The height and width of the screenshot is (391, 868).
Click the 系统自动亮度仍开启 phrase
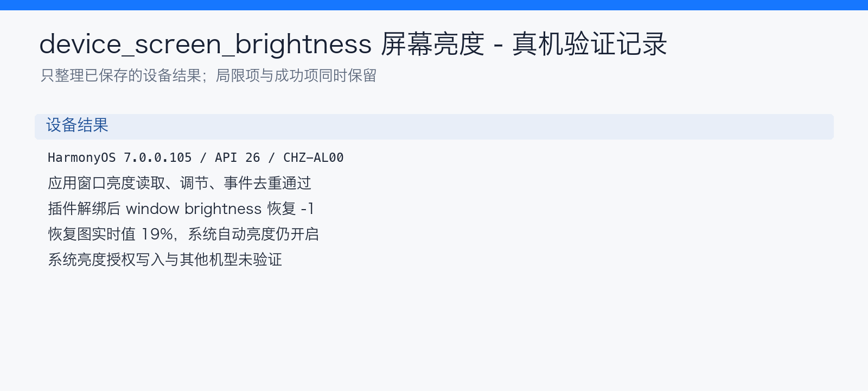point(253,234)
